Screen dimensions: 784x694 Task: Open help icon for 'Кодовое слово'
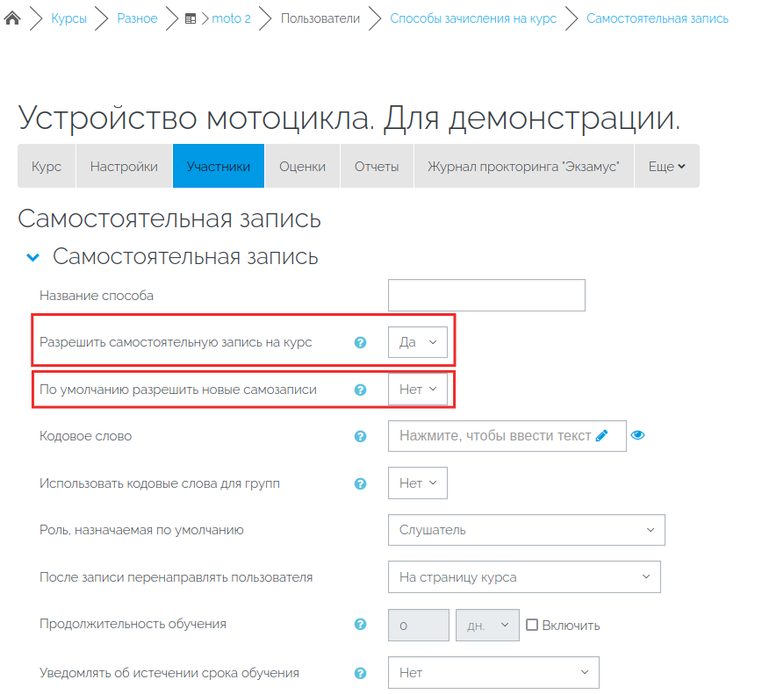click(x=361, y=436)
